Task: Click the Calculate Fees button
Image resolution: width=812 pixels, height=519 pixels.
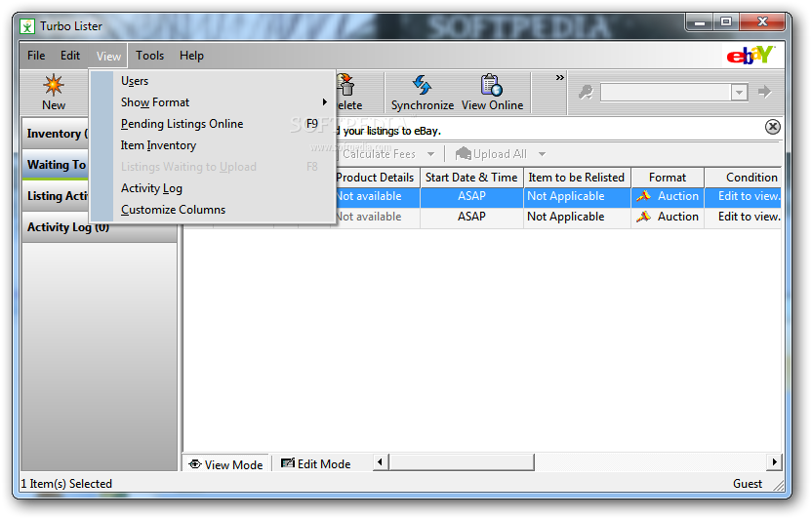Action: pos(379,154)
